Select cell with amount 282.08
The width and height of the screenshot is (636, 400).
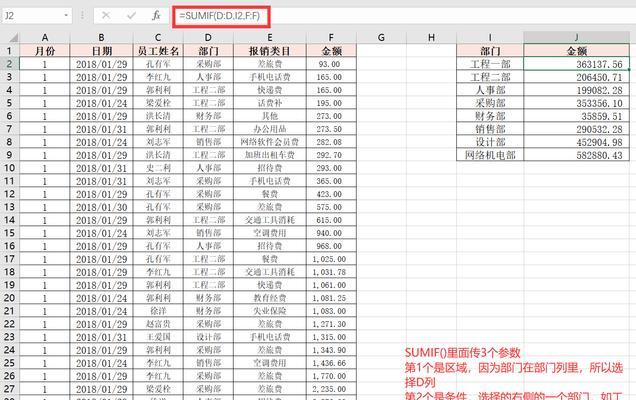[x=331, y=142]
